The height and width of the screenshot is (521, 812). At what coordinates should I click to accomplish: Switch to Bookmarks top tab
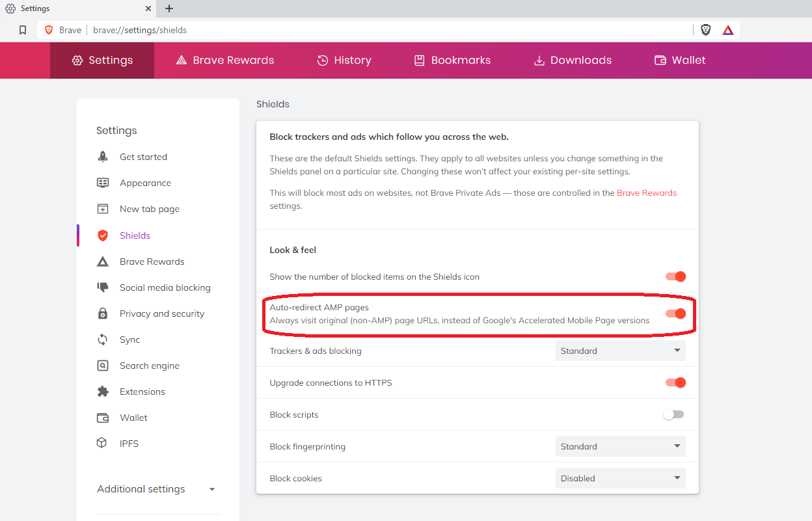pyautogui.click(x=453, y=60)
